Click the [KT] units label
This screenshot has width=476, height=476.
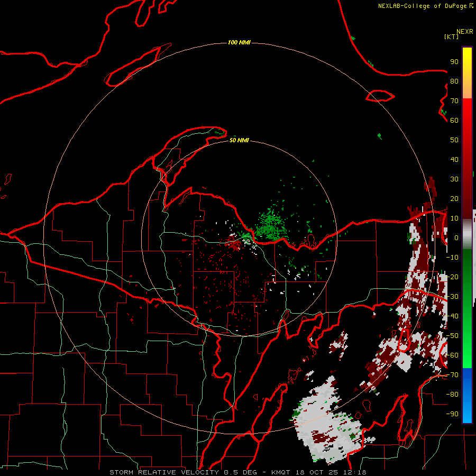[x=452, y=36]
